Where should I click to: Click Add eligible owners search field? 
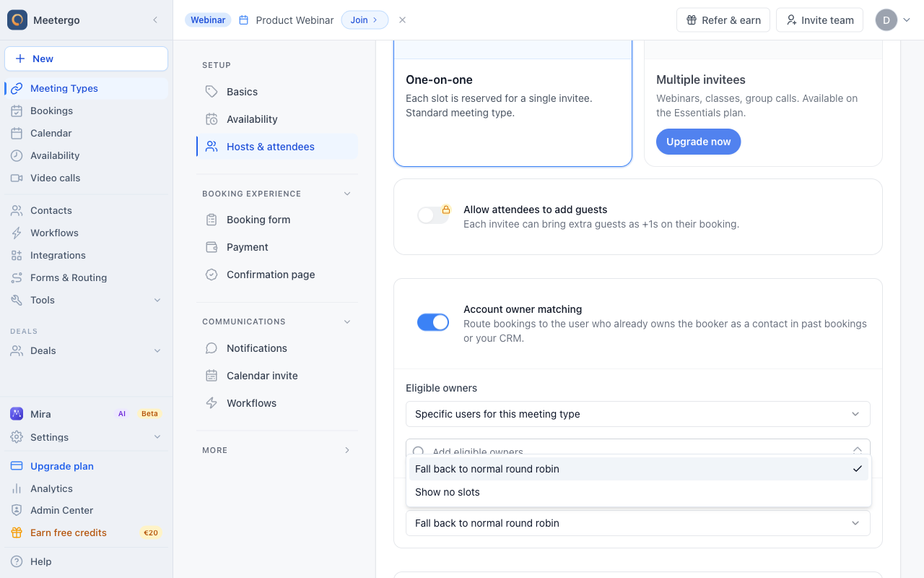pyautogui.click(x=638, y=447)
